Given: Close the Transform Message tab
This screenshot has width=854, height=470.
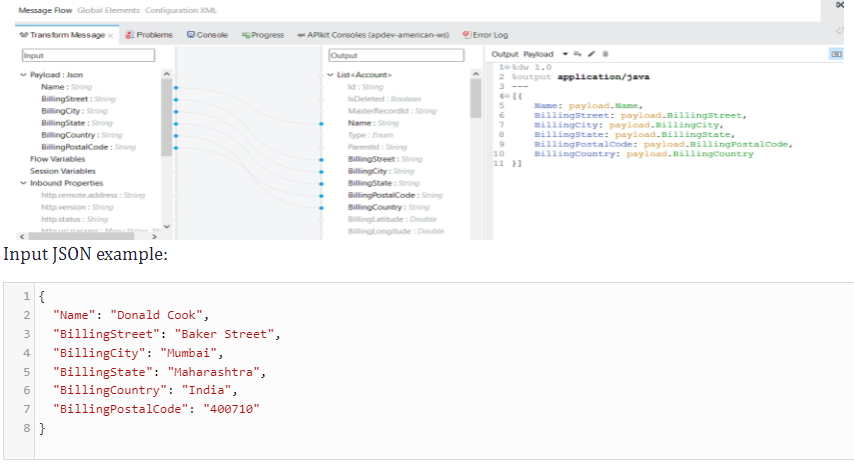Looking at the screenshot, I should coord(110,35).
